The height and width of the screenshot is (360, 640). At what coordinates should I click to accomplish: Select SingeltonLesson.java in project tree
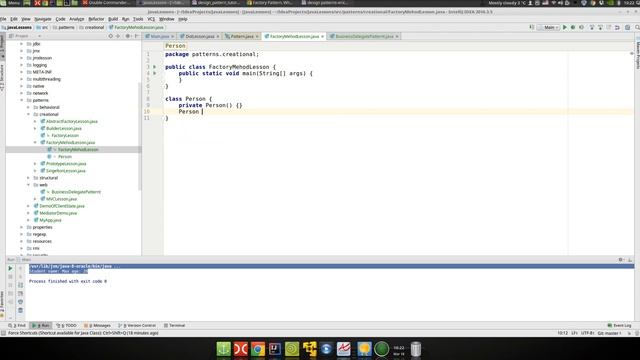66,171
